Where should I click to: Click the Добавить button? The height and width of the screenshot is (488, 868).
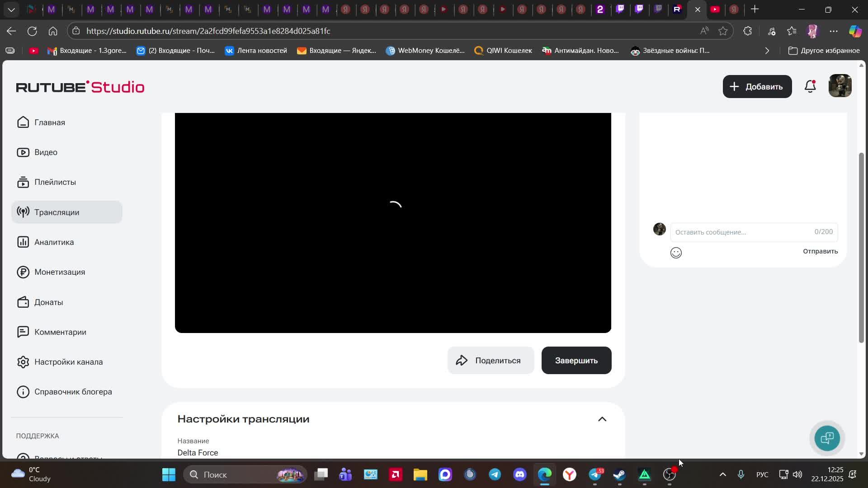(x=757, y=87)
